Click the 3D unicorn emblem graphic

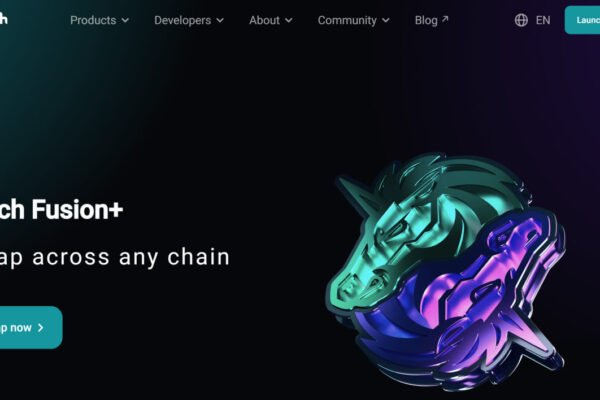coord(445,271)
